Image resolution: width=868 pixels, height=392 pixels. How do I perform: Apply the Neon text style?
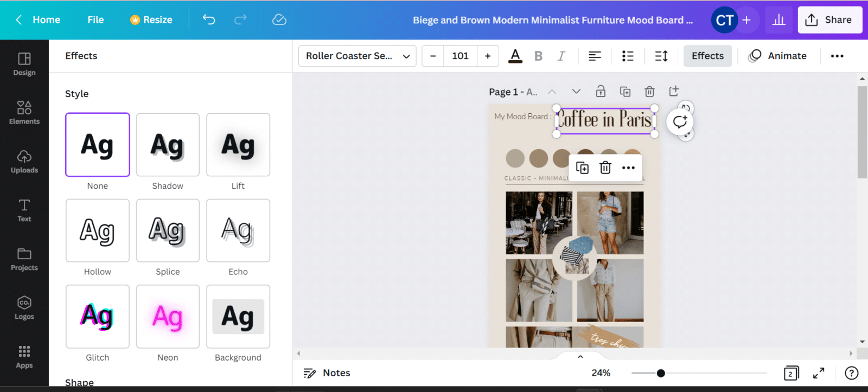click(168, 317)
